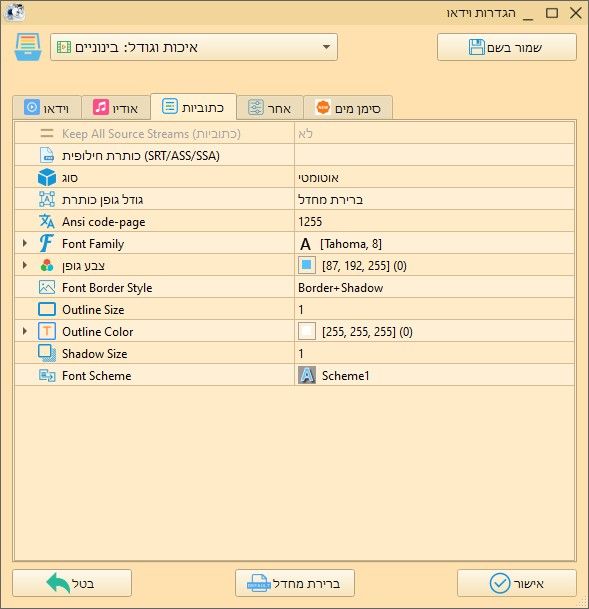Click the profile presets icon at top left

point(28,47)
